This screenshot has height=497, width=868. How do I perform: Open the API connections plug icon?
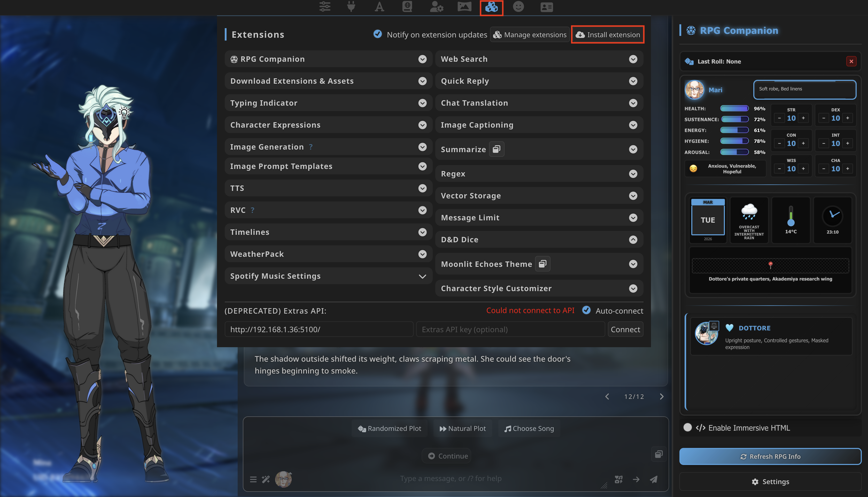pyautogui.click(x=351, y=7)
